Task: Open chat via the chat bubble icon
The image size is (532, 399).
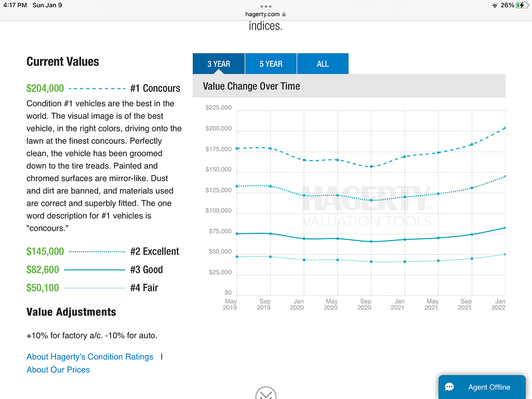Action: (450, 387)
